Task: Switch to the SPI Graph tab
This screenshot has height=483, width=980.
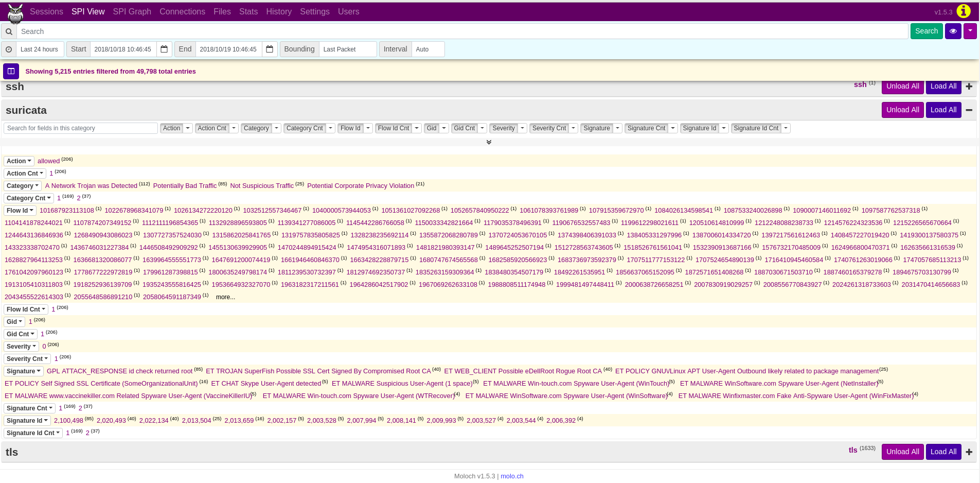Action: 132,11
